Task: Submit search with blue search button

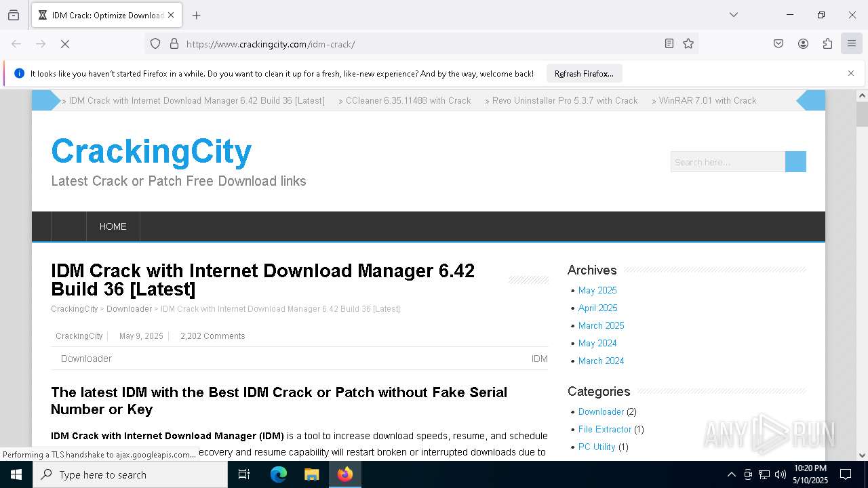Action: tap(795, 162)
